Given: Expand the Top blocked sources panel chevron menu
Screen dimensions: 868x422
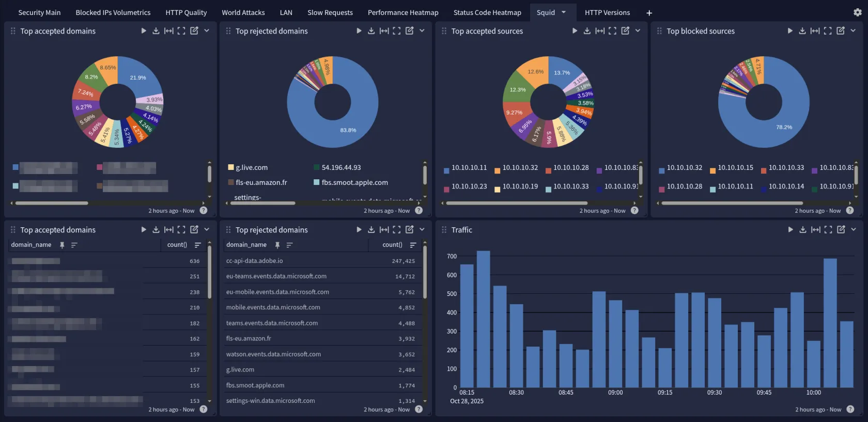Looking at the screenshot, I should [x=853, y=31].
